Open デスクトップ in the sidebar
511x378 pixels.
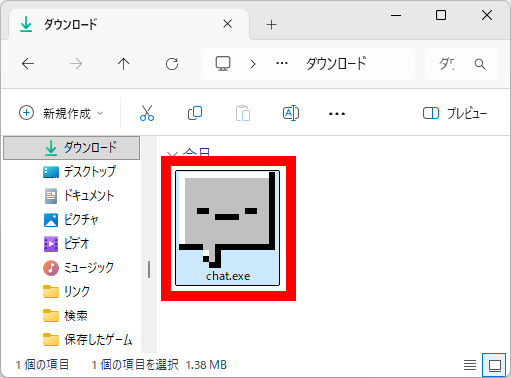[x=79, y=172]
